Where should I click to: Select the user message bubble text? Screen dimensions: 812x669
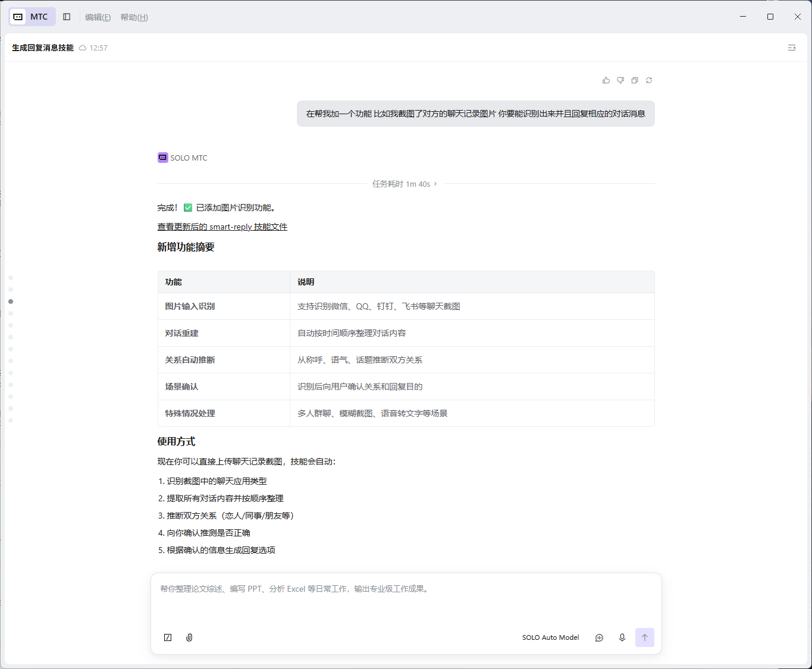(x=475, y=114)
